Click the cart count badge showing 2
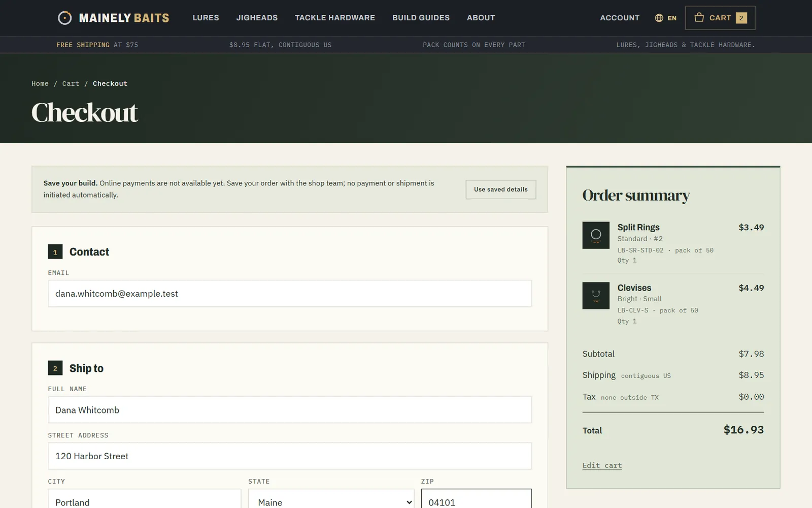The image size is (812, 508). coord(741,18)
